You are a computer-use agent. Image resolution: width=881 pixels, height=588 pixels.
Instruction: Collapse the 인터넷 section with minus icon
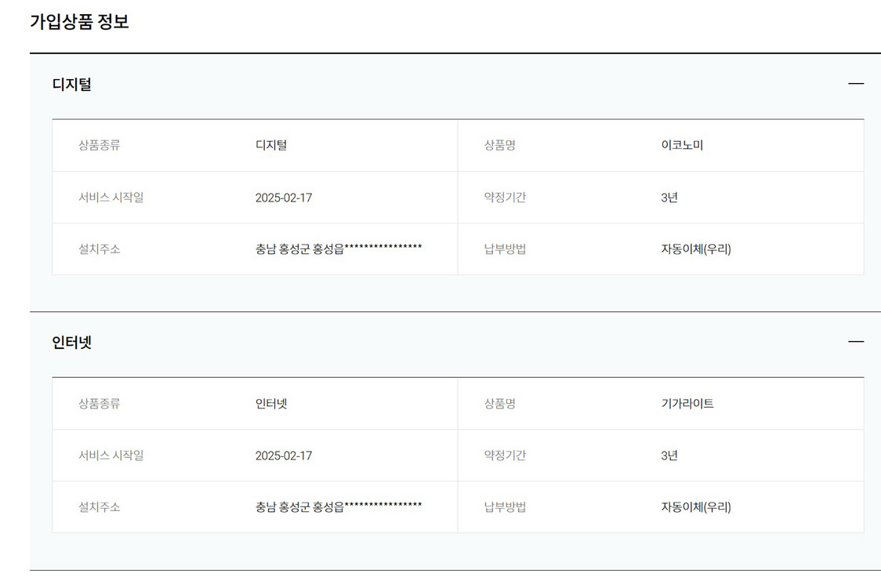pos(856,342)
